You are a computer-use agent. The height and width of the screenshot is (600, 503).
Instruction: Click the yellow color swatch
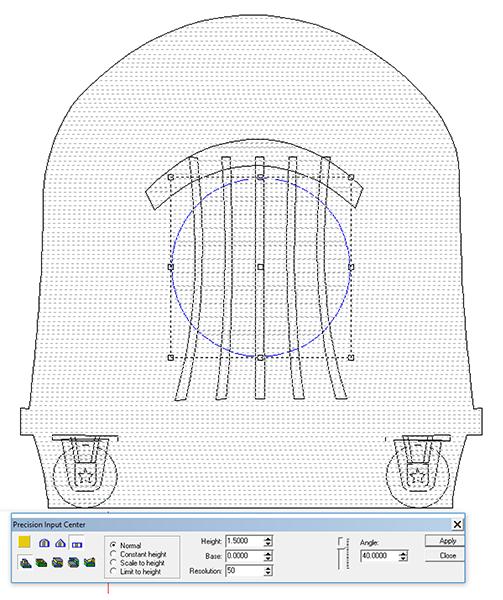coord(24,542)
